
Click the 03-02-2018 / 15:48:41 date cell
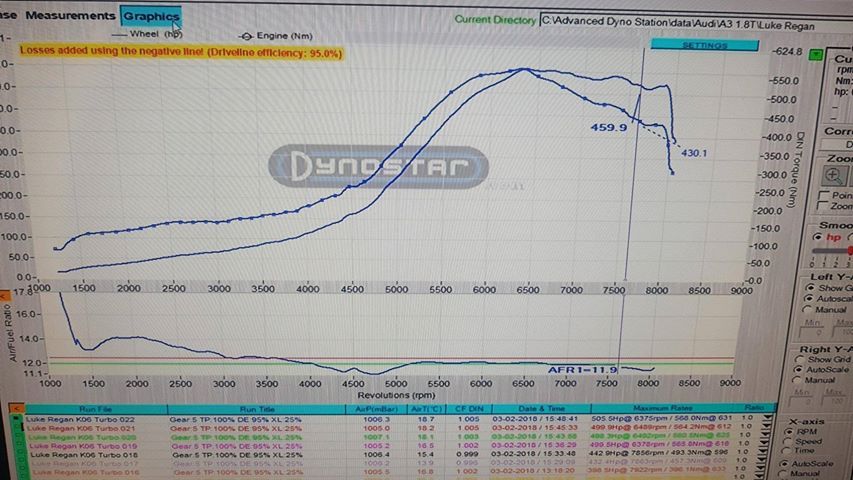(535, 419)
